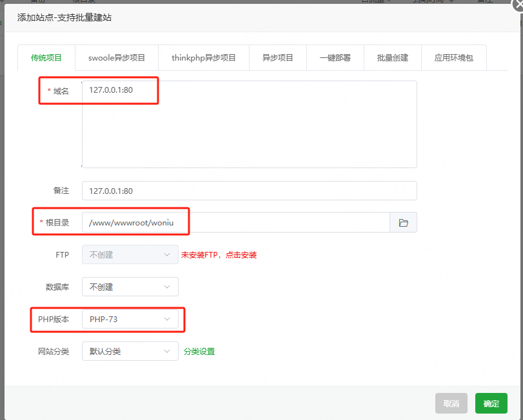Switch to the 应用环境包 tab

pos(453,57)
